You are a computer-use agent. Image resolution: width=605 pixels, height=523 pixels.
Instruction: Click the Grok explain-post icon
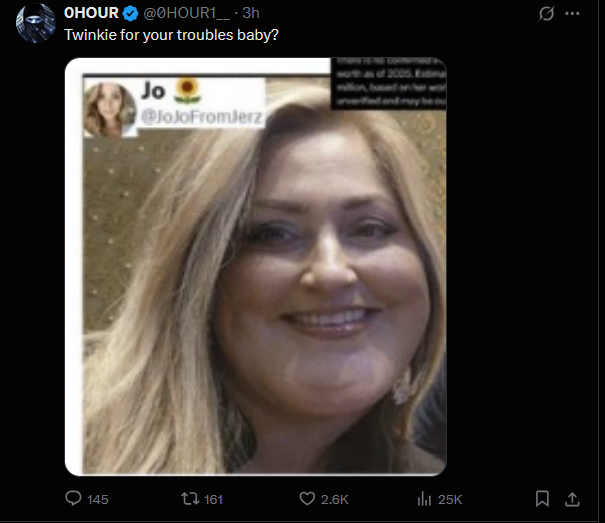(546, 14)
